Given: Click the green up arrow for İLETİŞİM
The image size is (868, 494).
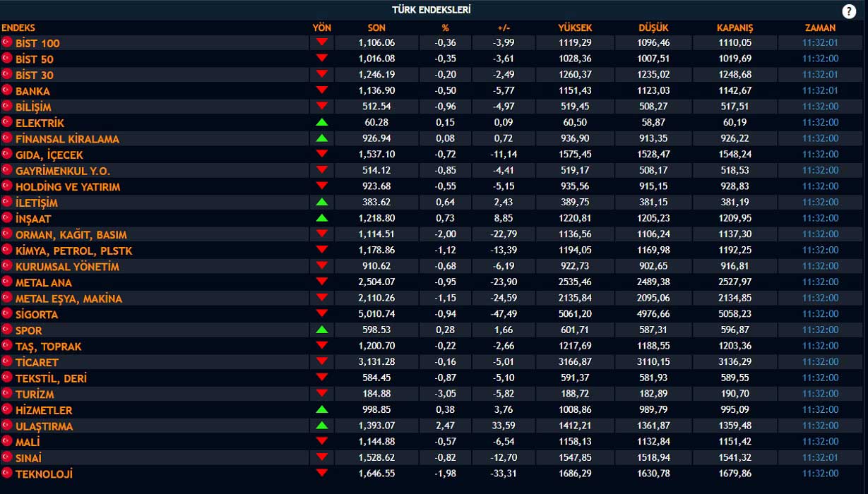Looking at the screenshot, I should click(x=322, y=202).
